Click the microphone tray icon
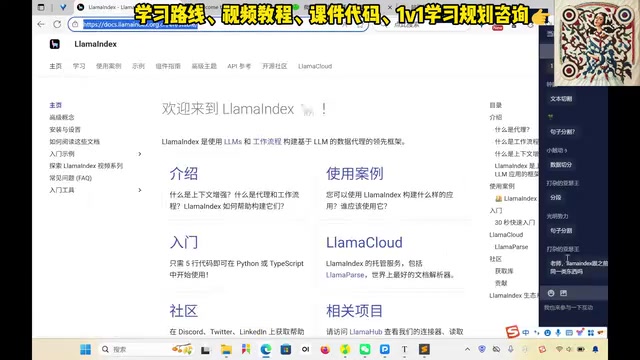 511,349
